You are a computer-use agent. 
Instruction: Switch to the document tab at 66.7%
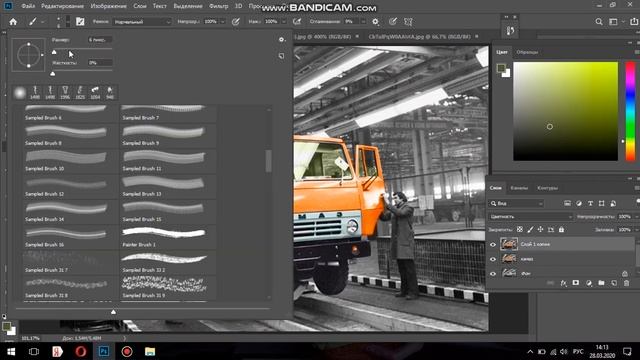click(x=419, y=36)
